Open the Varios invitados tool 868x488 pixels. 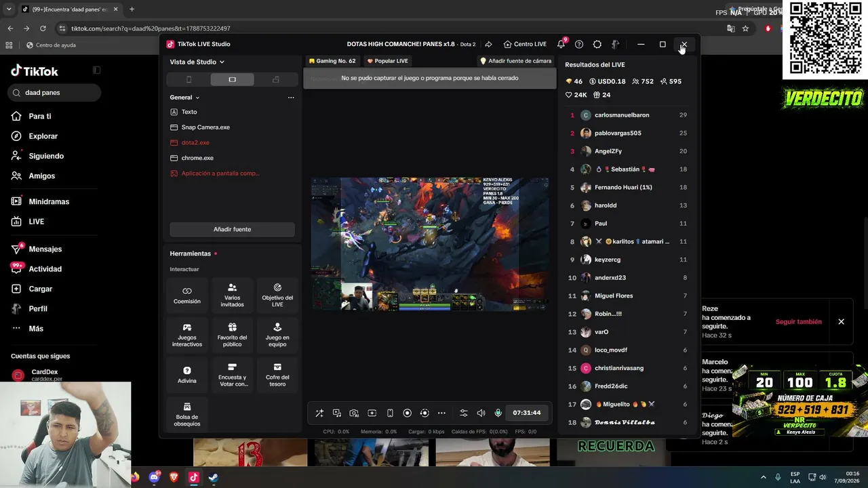tap(232, 296)
